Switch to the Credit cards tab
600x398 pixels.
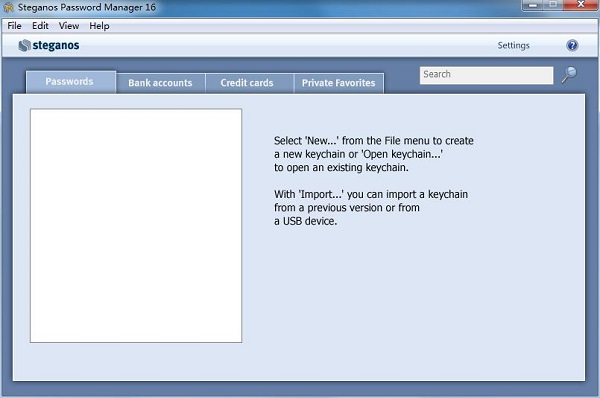249,83
